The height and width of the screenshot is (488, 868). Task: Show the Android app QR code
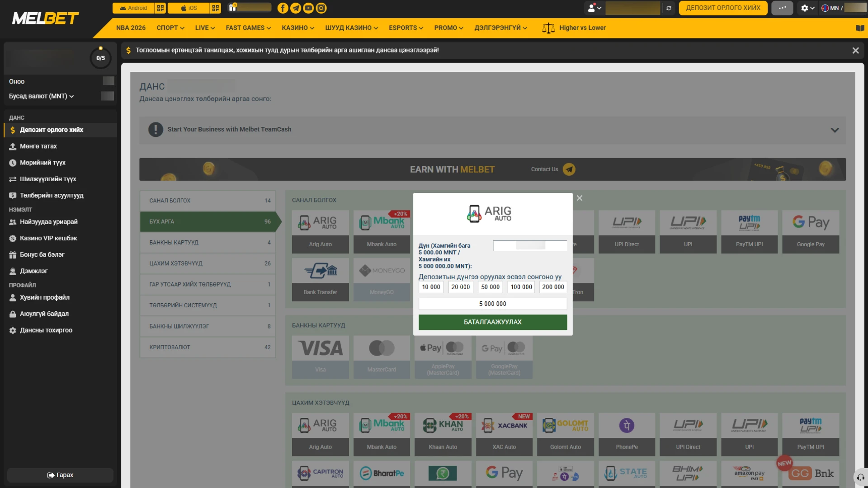pyautogui.click(x=160, y=8)
